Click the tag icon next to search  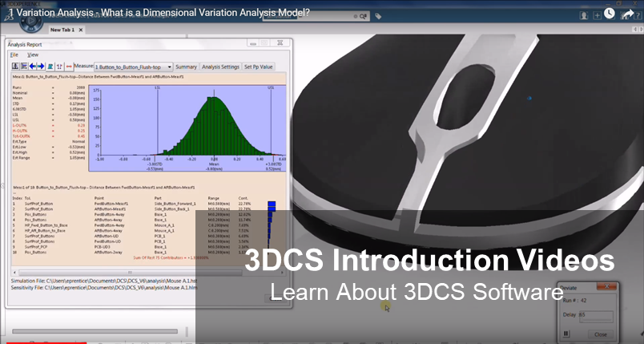click(x=378, y=17)
